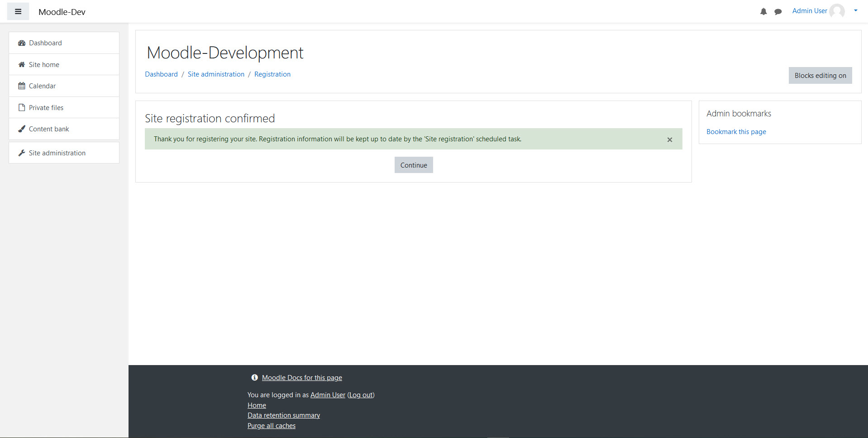Click Bookmark this page link

pos(736,132)
